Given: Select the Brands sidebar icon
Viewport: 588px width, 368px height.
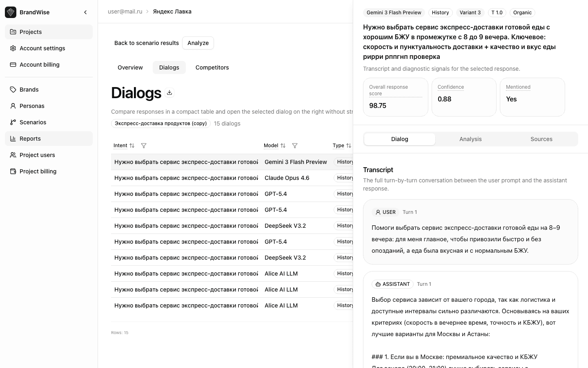Looking at the screenshot, I should (x=12, y=90).
